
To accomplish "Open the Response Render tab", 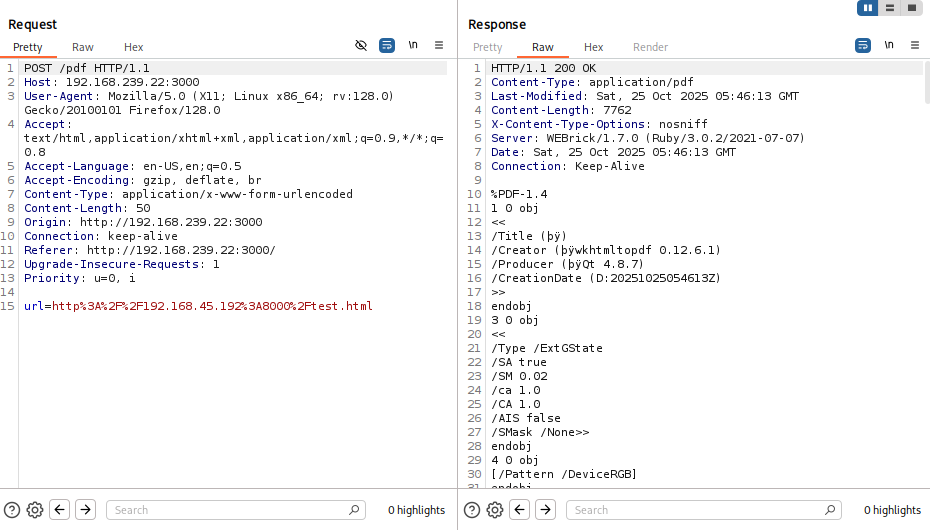I will (x=650, y=47).
